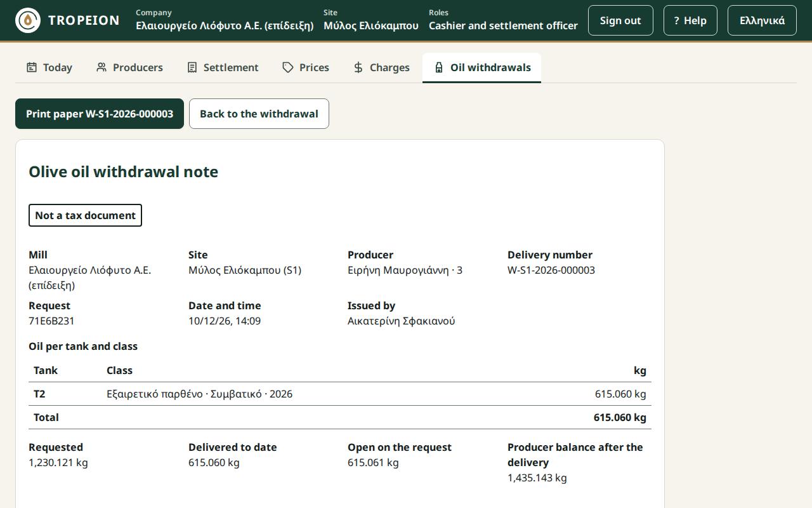The height and width of the screenshot is (508, 812).
Task: Click the calendar icon on Today tab
Action: (x=32, y=67)
